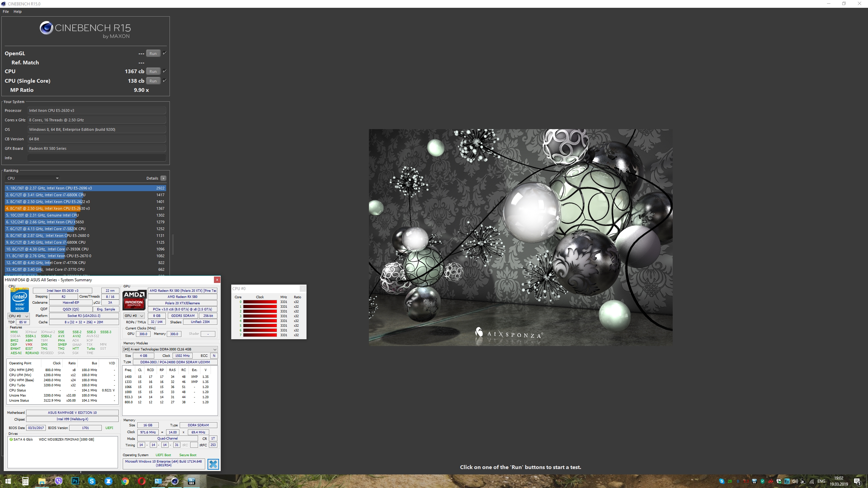Open the Wi-Fi network tray icon
Viewport: 868px width, 488px height.
(812, 481)
